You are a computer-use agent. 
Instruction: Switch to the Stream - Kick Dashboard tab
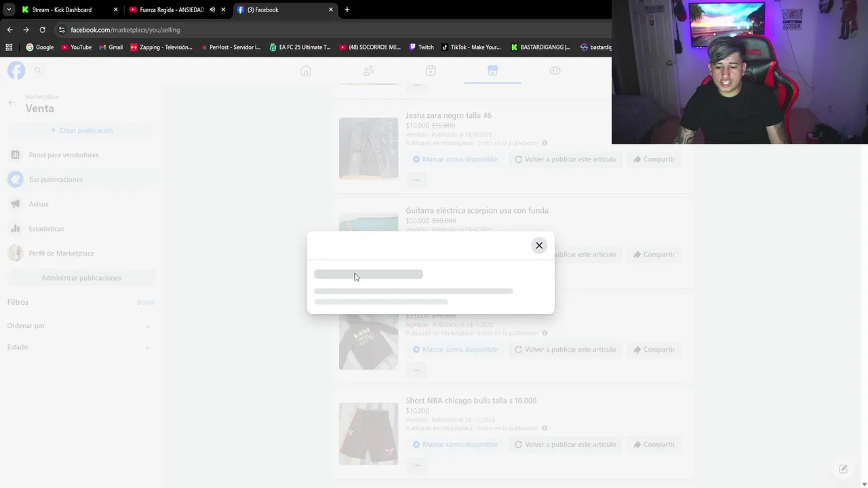click(62, 9)
